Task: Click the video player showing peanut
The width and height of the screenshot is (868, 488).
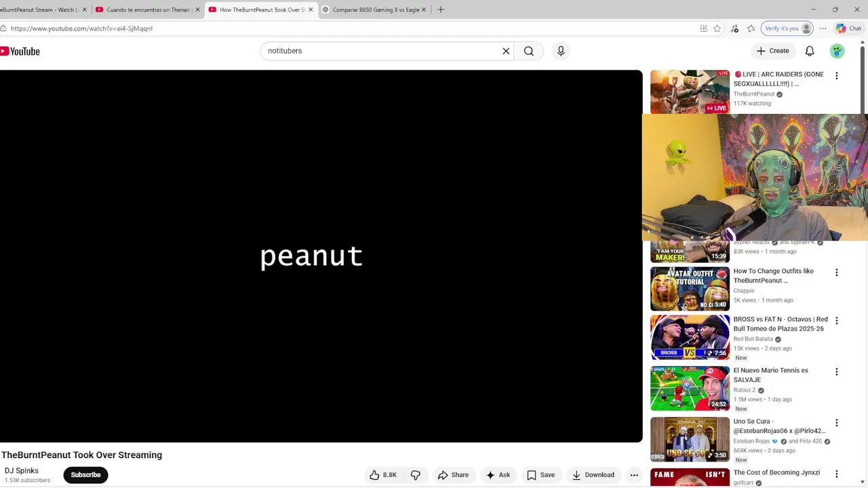Action: pos(321,256)
